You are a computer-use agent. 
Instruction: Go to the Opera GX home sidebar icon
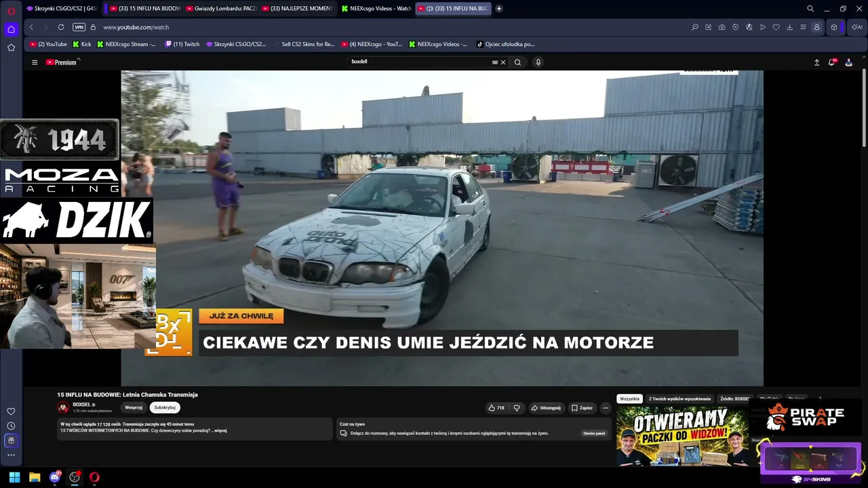point(11,29)
